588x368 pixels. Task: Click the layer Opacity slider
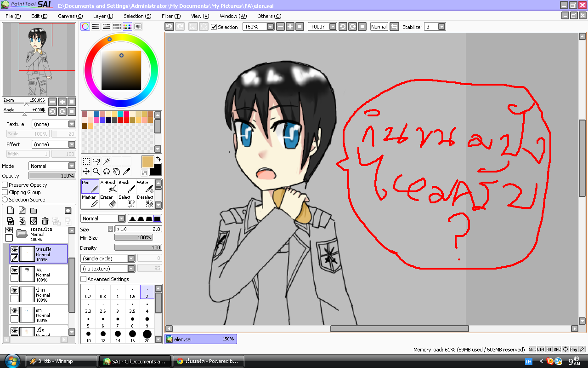[52, 176]
